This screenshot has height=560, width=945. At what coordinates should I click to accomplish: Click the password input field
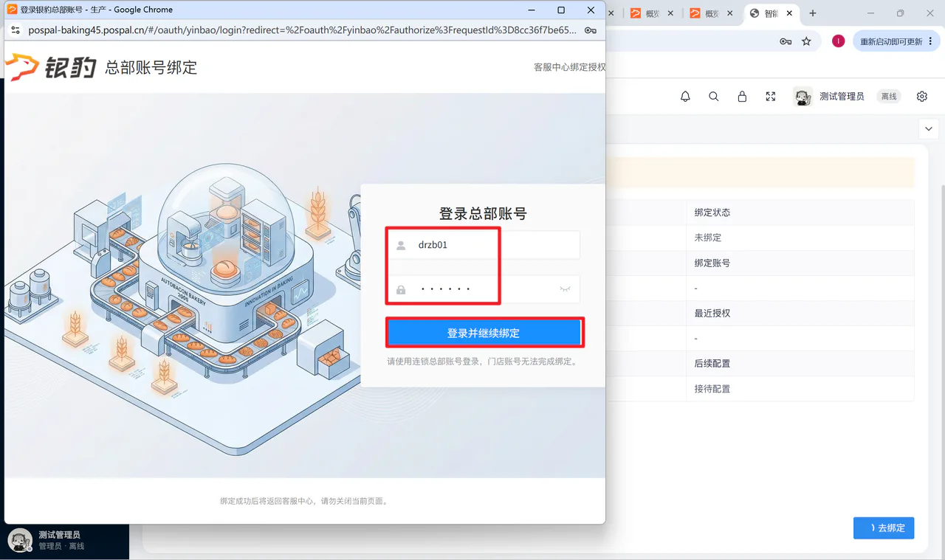coord(483,289)
